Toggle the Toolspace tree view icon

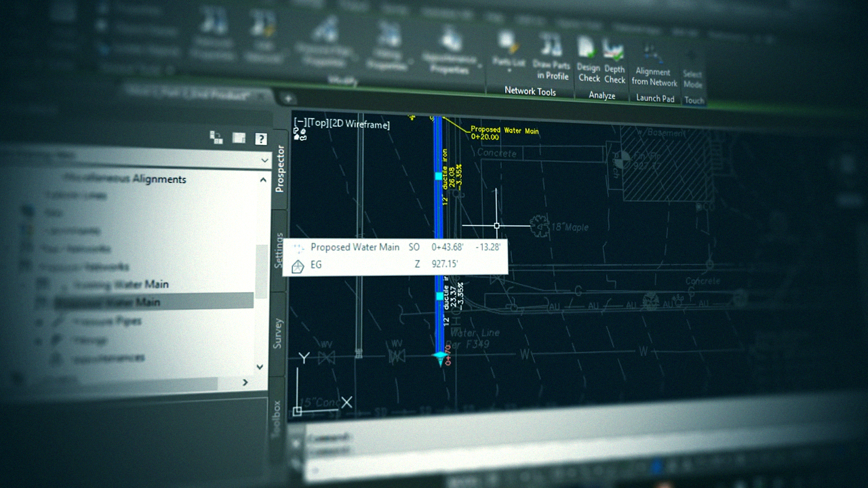click(x=216, y=138)
